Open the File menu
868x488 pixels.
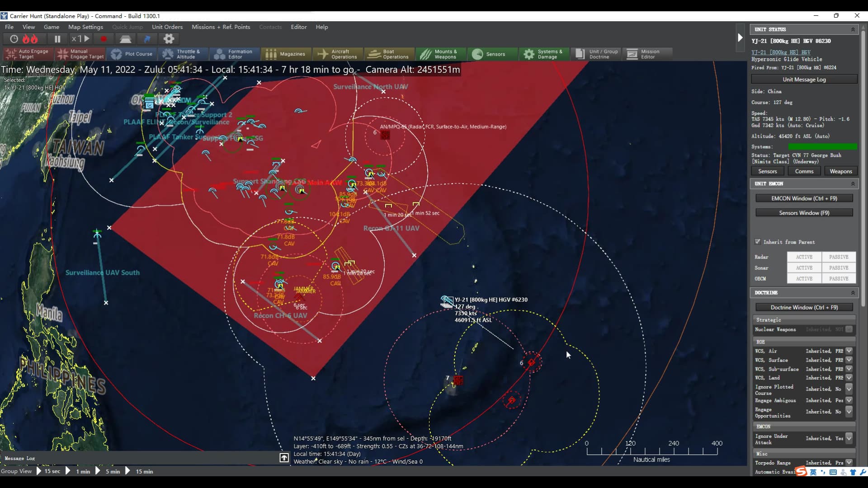point(9,27)
